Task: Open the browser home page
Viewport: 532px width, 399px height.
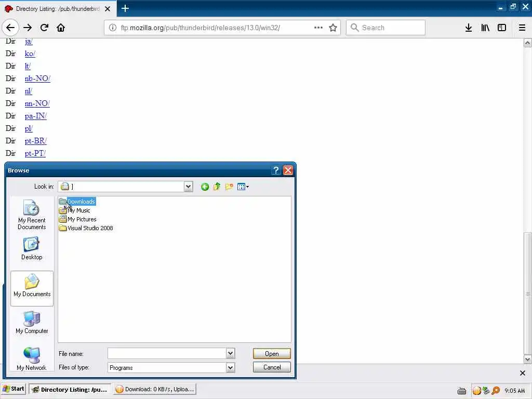Action: coord(61,28)
